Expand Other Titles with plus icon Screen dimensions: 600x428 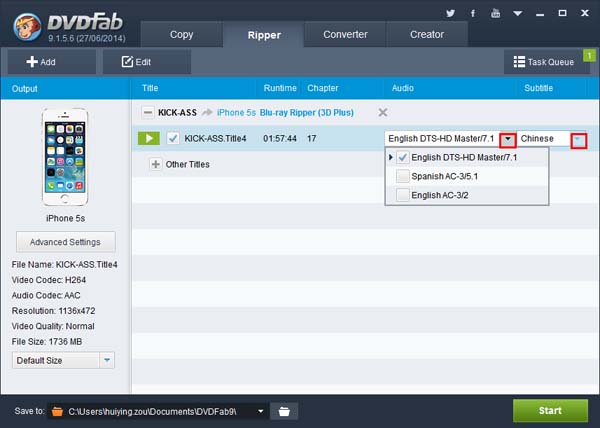point(155,164)
